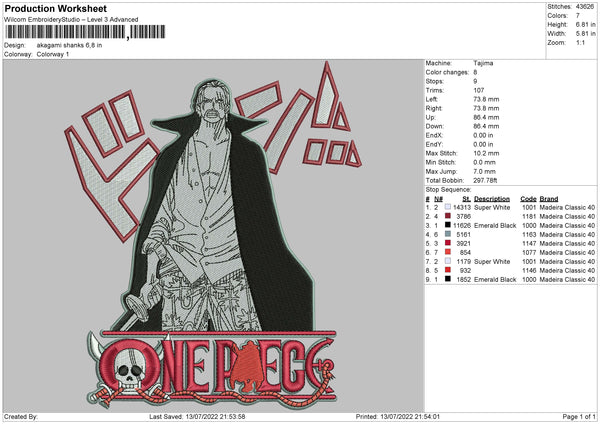The height and width of the screenshot is (424, 600).
Task: Click the Code column header
Action: (x=528, y=198)
